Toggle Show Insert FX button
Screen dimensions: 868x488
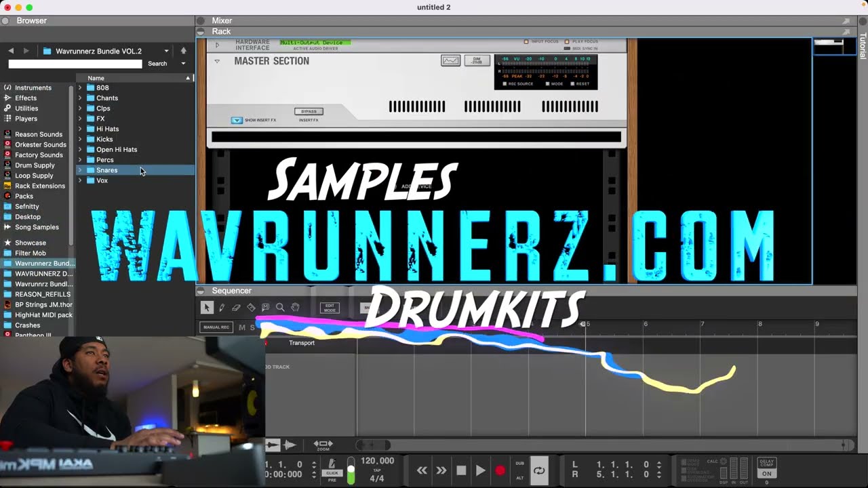(237, 120)
